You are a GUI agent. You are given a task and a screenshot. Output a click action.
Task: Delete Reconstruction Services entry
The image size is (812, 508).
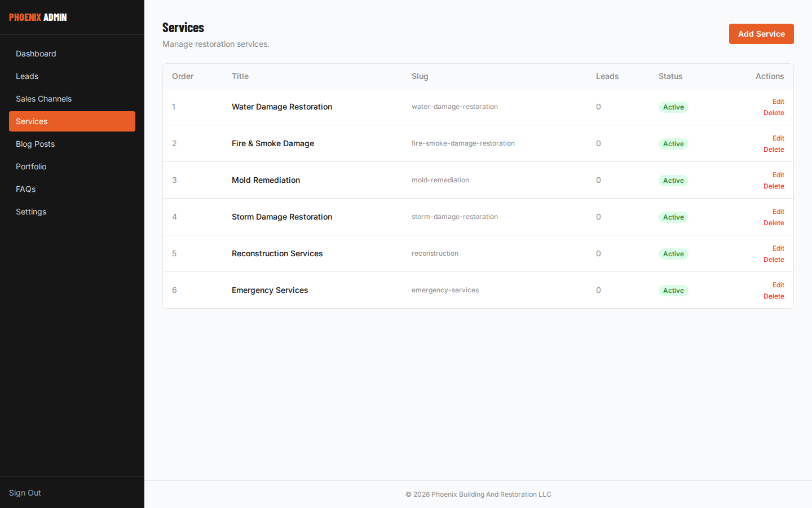pos(774,260)
